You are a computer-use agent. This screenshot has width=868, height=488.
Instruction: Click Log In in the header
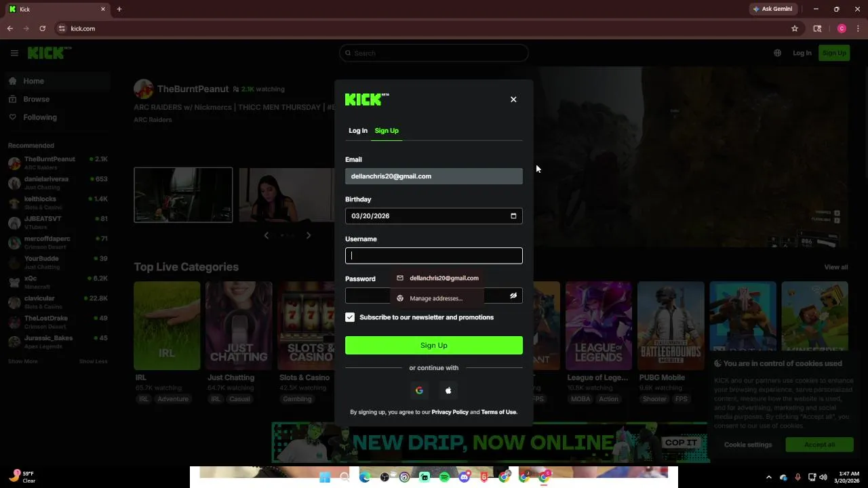(x=802, y=53)
